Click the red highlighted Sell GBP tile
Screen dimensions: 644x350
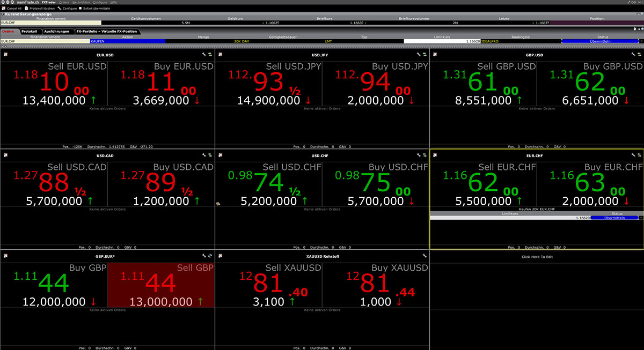[161, 285]
